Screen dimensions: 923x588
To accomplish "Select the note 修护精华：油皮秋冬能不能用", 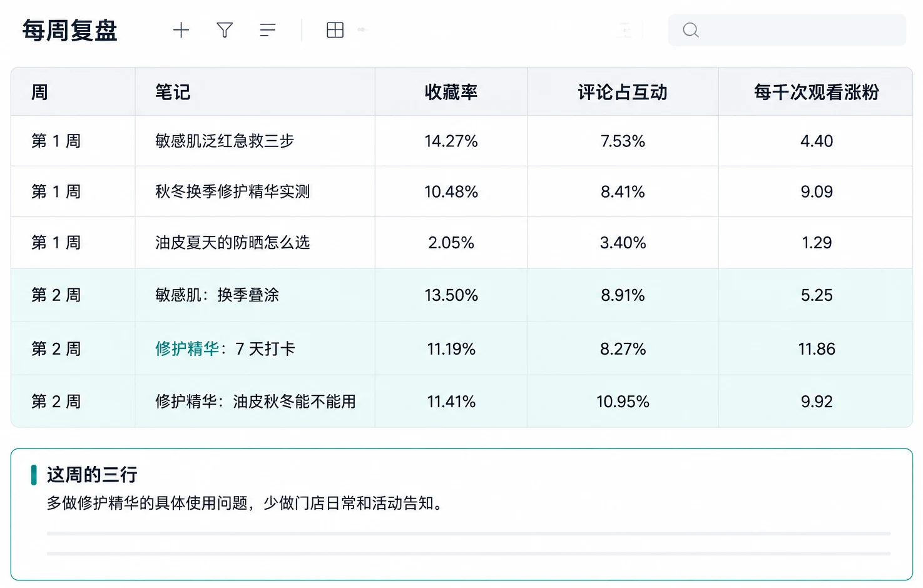I will pyautogui.click(x=255, y=401).
